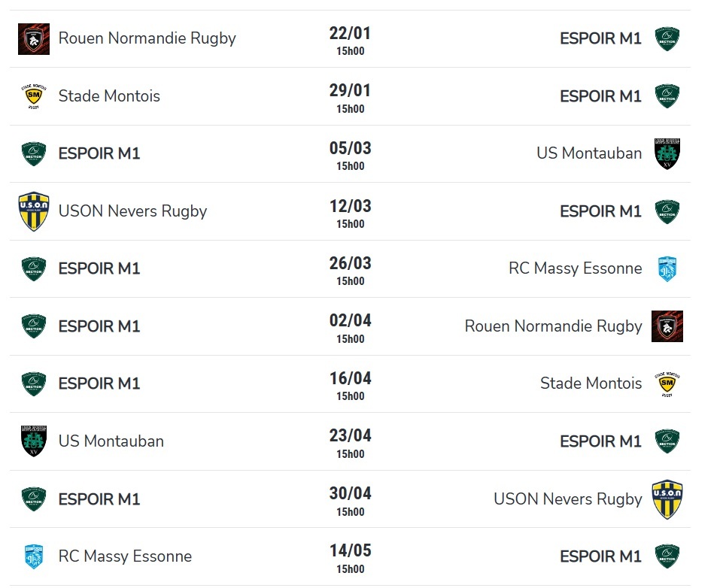Click Rouen Normandie logo in 02/04 match
The image size is (723, 588).
click(x=667, y=326)
